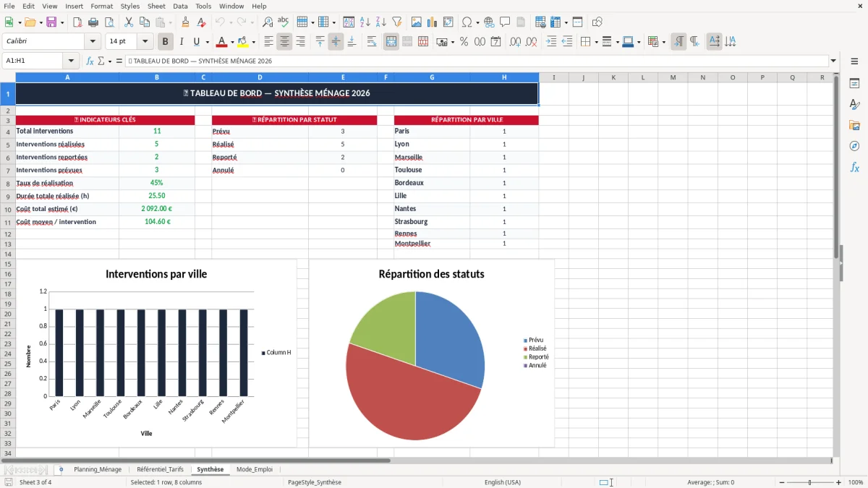Click the Save document icon

51,22
